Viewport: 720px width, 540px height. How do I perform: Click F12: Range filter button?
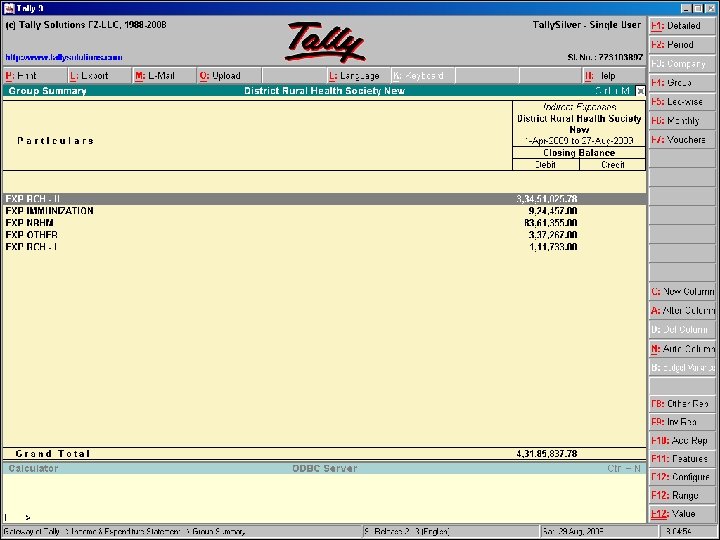(x=682, y=495)
